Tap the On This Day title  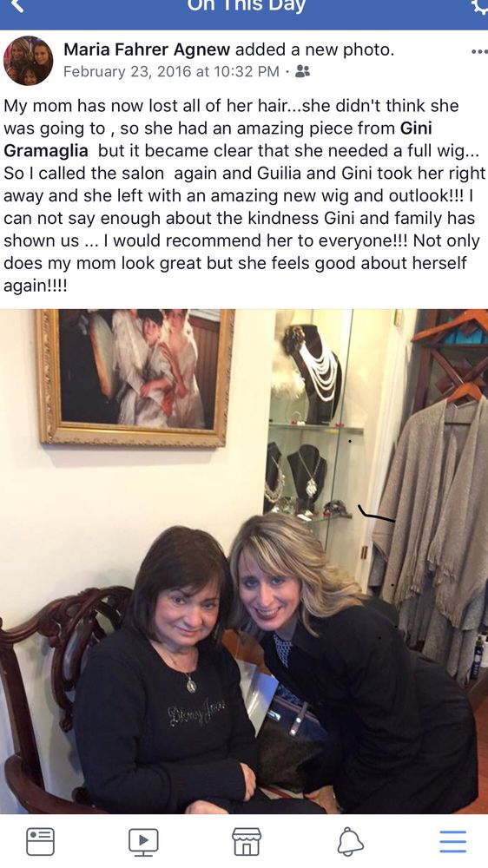point(246,6)
